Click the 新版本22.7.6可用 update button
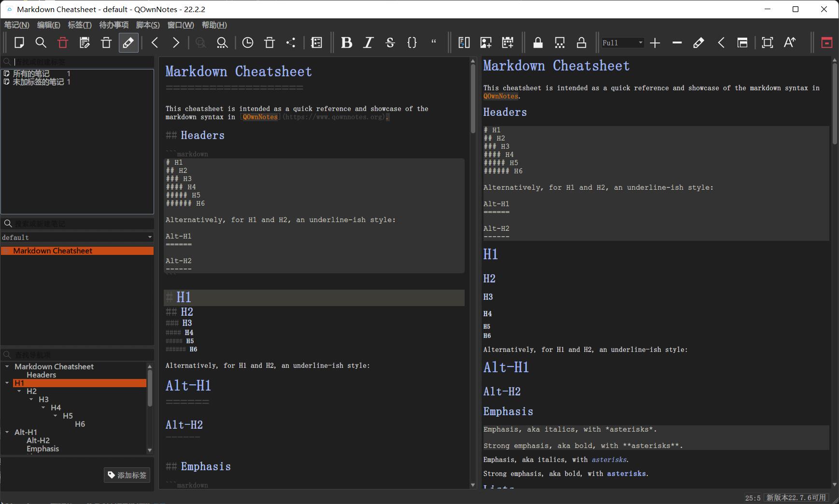The height and width of the screenshot is (504, 839). coord(796,497)
